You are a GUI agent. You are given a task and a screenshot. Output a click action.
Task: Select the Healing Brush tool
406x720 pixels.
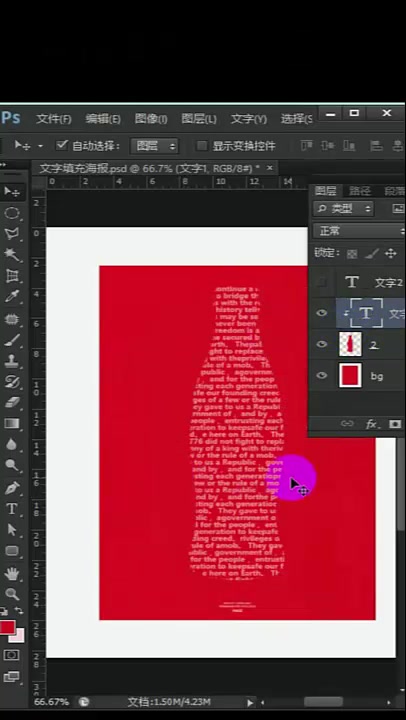click(x=11, y=318)
